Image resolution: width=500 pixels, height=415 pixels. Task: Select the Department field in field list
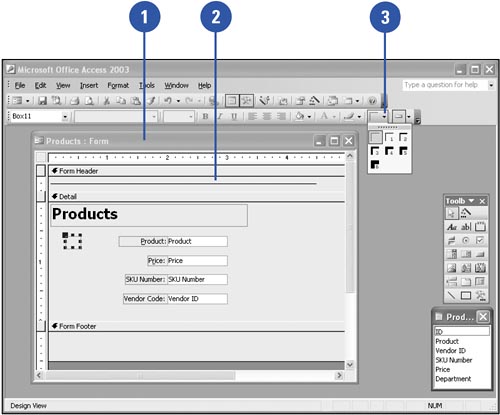pyautogui.click(x=453, y=379)
